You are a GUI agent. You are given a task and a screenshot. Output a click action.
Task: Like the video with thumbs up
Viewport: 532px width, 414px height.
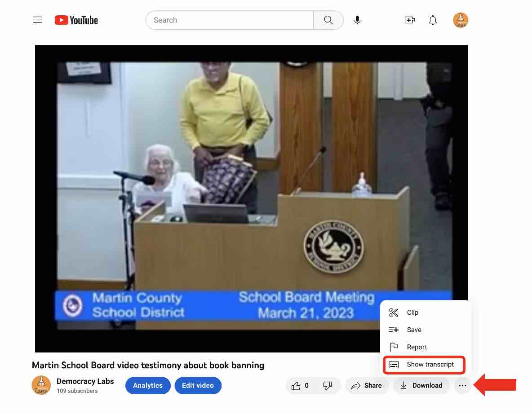pyautogui.click(x=301, y=386)
